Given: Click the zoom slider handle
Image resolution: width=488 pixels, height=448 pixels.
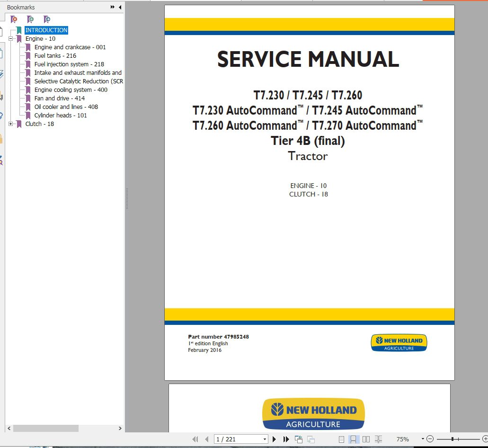Looking at the screenshot, I should [x=452, y=439].
